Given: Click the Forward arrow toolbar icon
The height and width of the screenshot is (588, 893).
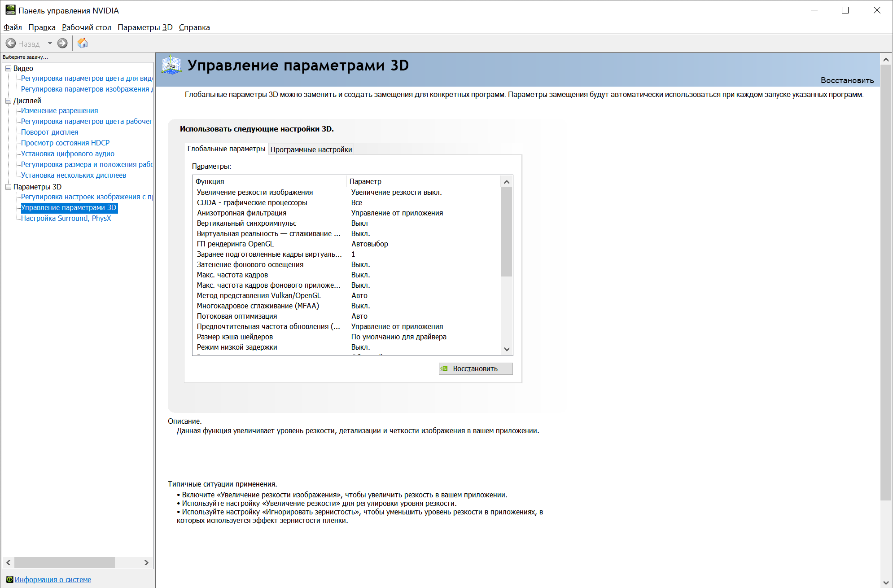Looking at the screenshot, I should (62, 44).
